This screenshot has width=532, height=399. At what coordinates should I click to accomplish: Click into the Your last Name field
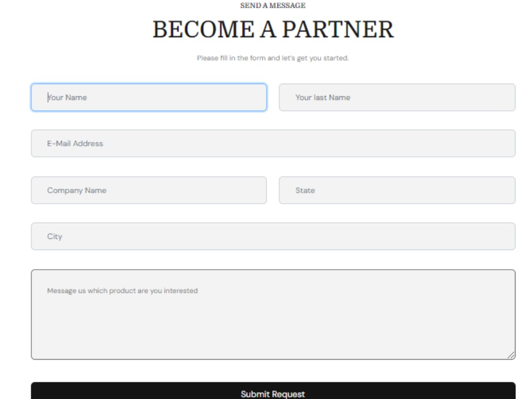[x=396, y=97]
